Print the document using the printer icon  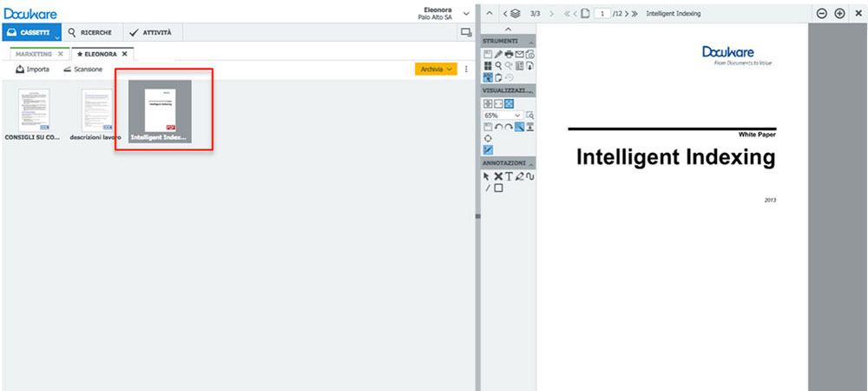pos(509,54)
